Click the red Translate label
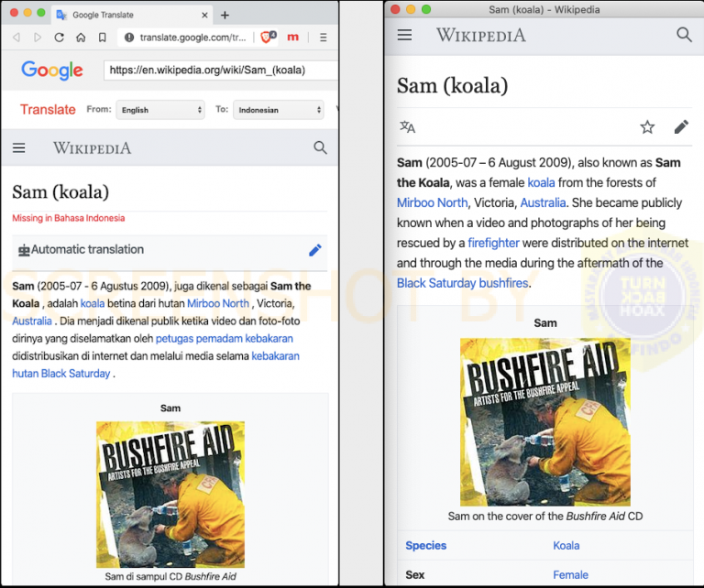The image size is (704, 588). 48,109
